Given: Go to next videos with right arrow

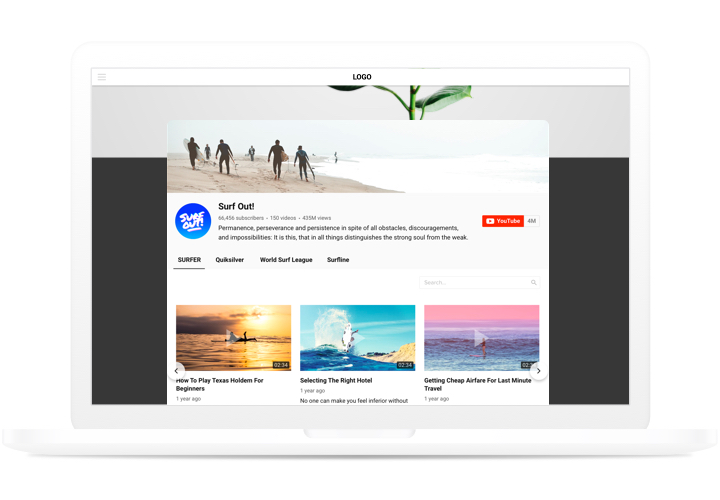Looking at the screenshot, I should coord(539,371).
